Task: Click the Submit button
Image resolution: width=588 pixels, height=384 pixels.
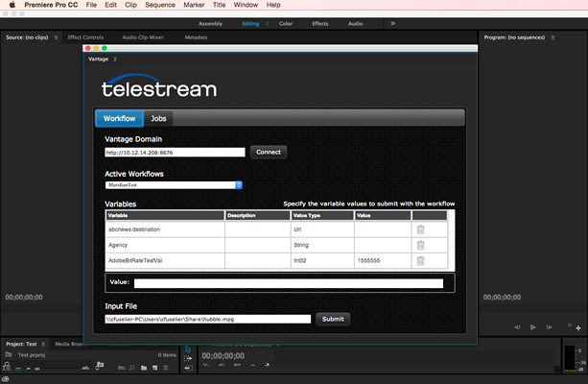Action: pyautogui.click(x=333, y=319)
